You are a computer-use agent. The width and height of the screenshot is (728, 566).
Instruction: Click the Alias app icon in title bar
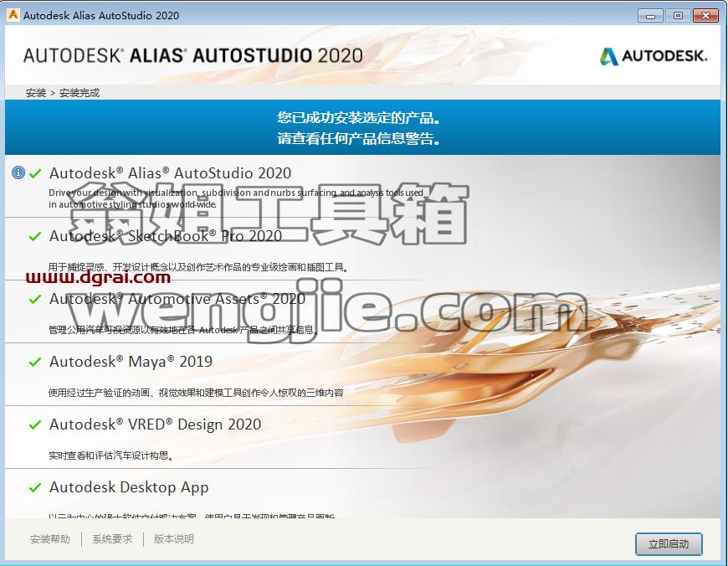(13, 15)
